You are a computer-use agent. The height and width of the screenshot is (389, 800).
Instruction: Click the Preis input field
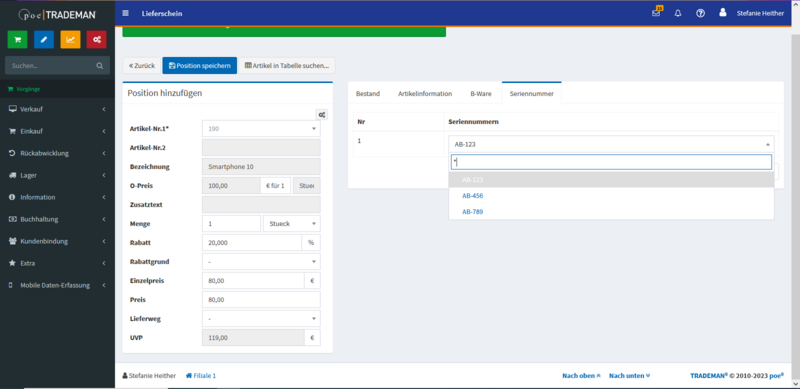click(261, 300)
